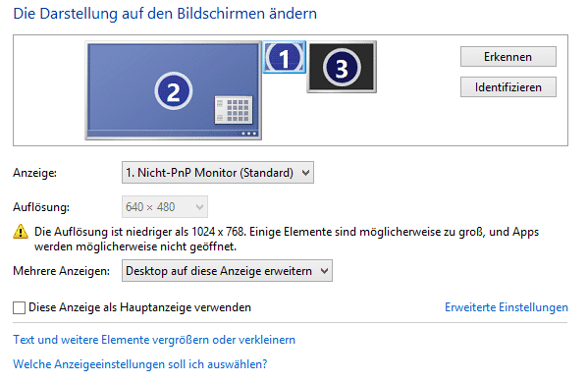Click the Erkennen button
Image resolution: width=588 pixels, height=382 pixels.
pyautogui.click(x=508, y=57)
